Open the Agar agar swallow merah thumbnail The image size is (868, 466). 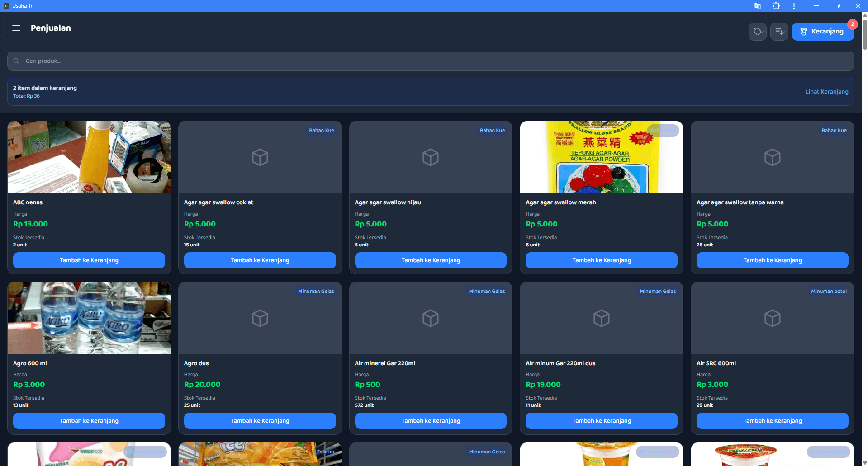(x=601, y=157)
